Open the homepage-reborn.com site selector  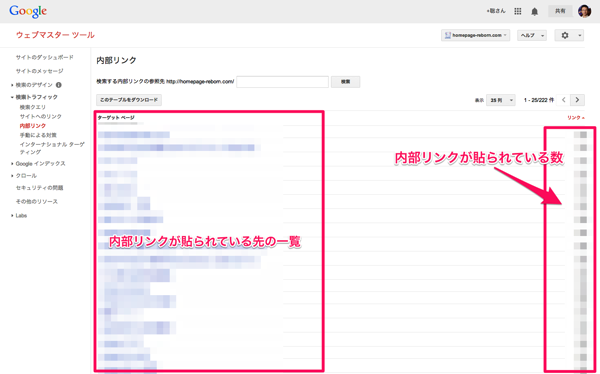pyautogui.click(x=475, y=35)
